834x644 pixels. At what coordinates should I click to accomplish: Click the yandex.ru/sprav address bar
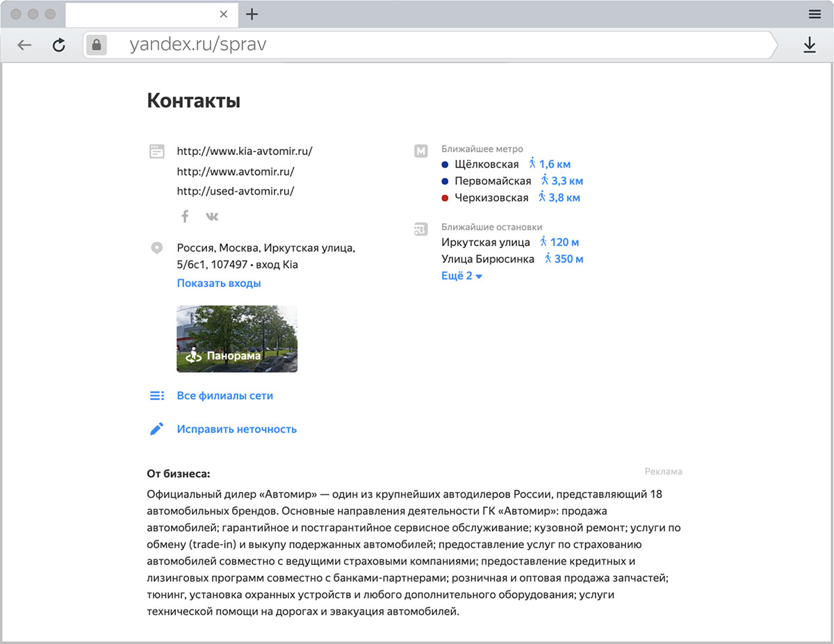pyautogui.click(x=430, y=45)
